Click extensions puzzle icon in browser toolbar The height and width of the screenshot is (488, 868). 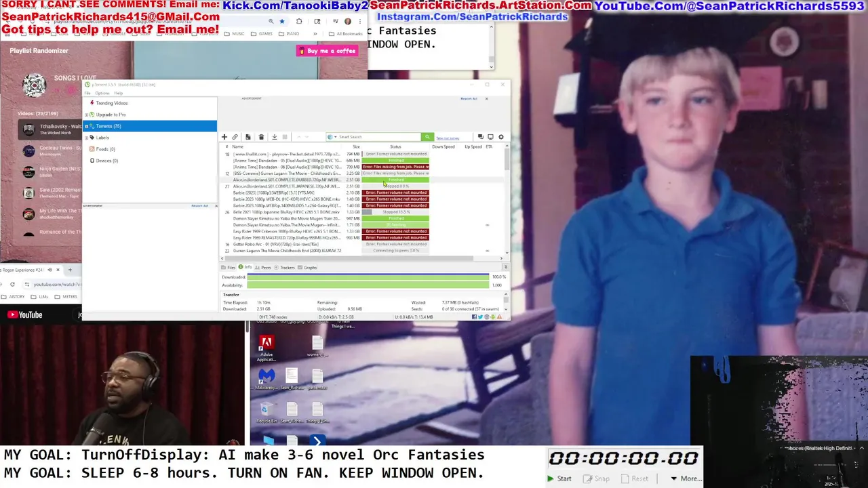(x=298, y=21)
